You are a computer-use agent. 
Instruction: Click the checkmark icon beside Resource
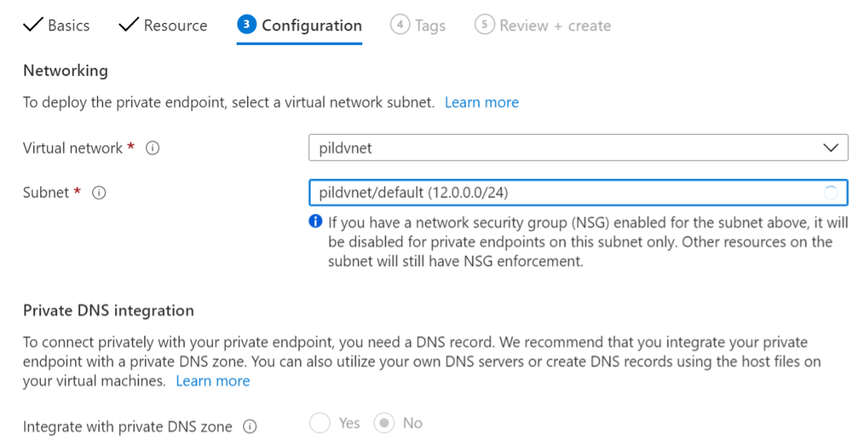coord(129,25)
